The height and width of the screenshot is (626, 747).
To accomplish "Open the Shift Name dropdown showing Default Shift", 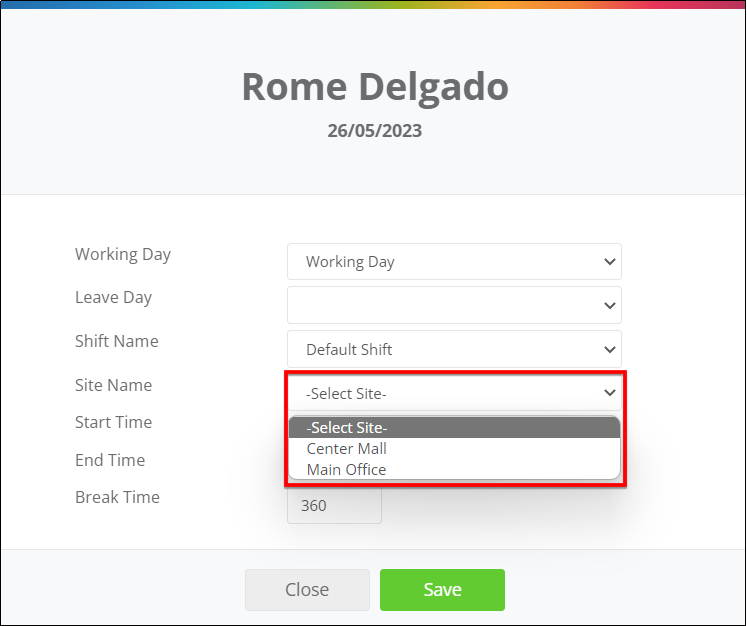I will tap(454, 349).
